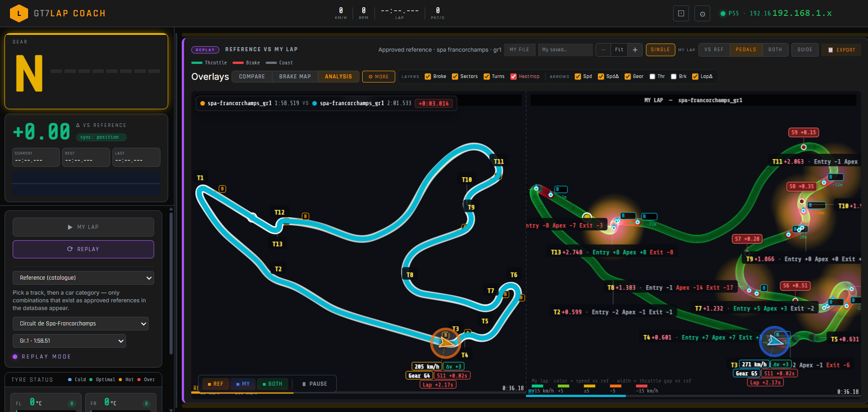Zoom in with the plus button
This screenshot has height=412, width=868.
coord(635,50)
